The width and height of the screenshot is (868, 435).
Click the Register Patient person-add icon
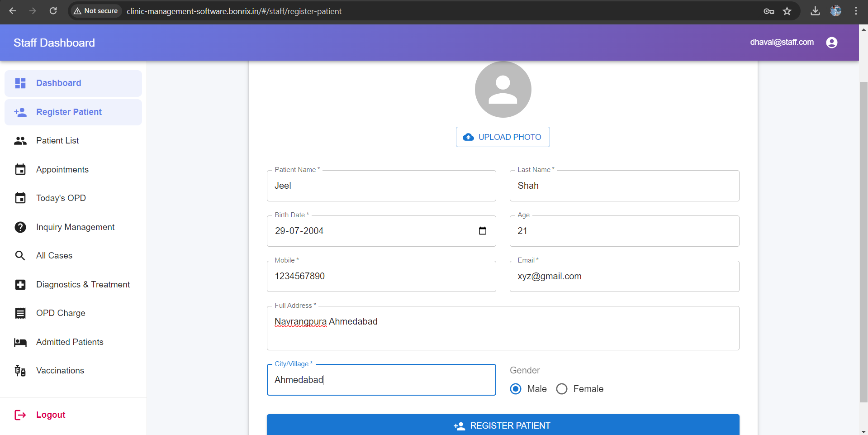click(x=20, y=112)
